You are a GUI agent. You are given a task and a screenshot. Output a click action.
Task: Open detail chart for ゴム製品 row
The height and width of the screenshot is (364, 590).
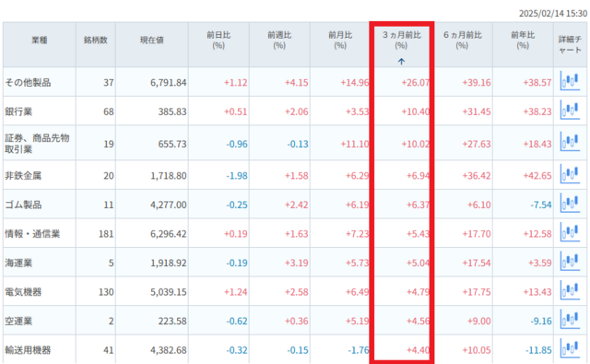(x=570, y=203)
